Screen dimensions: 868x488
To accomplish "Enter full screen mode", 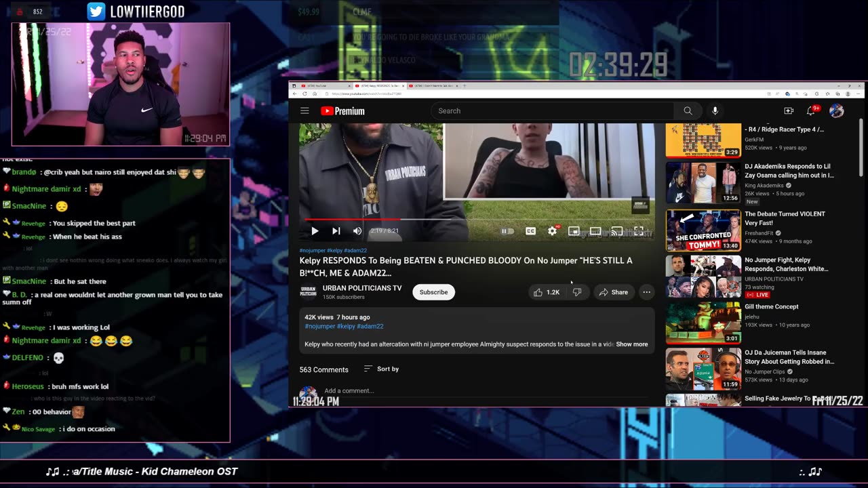I will tap(638, 231).
